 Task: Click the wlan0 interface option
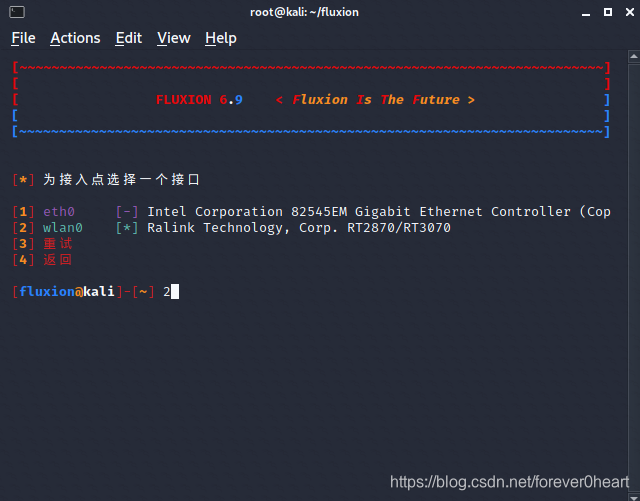63,227
